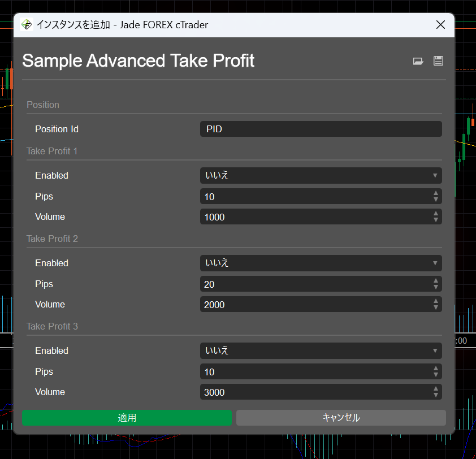Viewport: 476px width, 459px height.
Task: Click the load parameters folder icon
Action: [x=418, y=62]
